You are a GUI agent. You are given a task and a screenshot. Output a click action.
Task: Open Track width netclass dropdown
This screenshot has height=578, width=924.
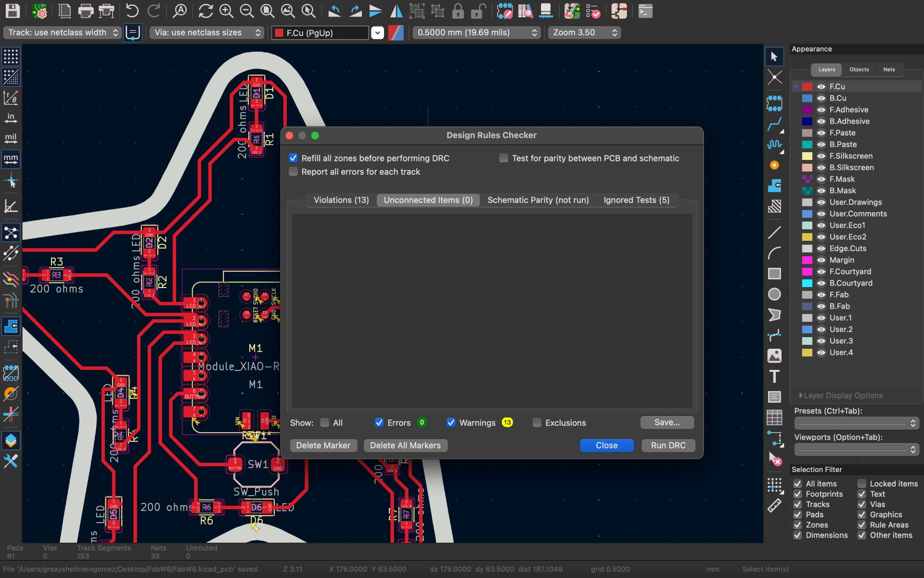coord(63,32)
